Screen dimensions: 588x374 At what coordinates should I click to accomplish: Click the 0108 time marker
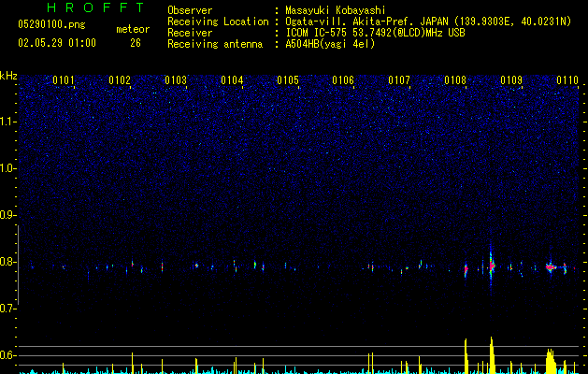455,80
